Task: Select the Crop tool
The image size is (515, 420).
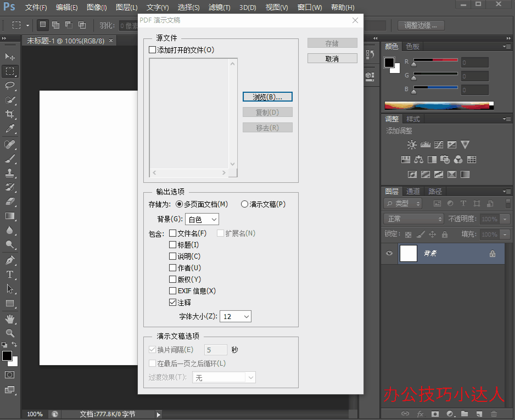Action: [10, 114]
